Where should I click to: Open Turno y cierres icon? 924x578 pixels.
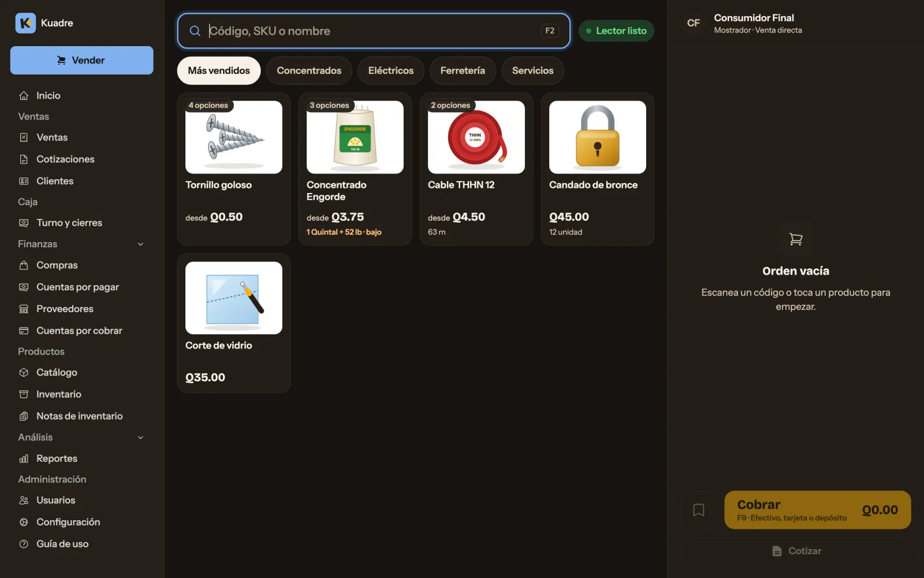click(24, 223)
